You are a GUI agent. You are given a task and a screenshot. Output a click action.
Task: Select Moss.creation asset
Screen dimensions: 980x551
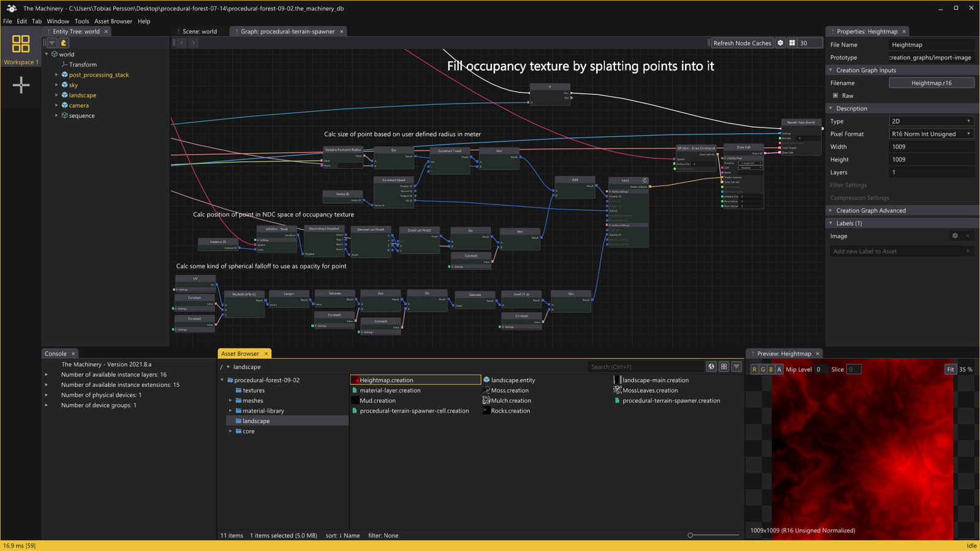tap(505, 391)
